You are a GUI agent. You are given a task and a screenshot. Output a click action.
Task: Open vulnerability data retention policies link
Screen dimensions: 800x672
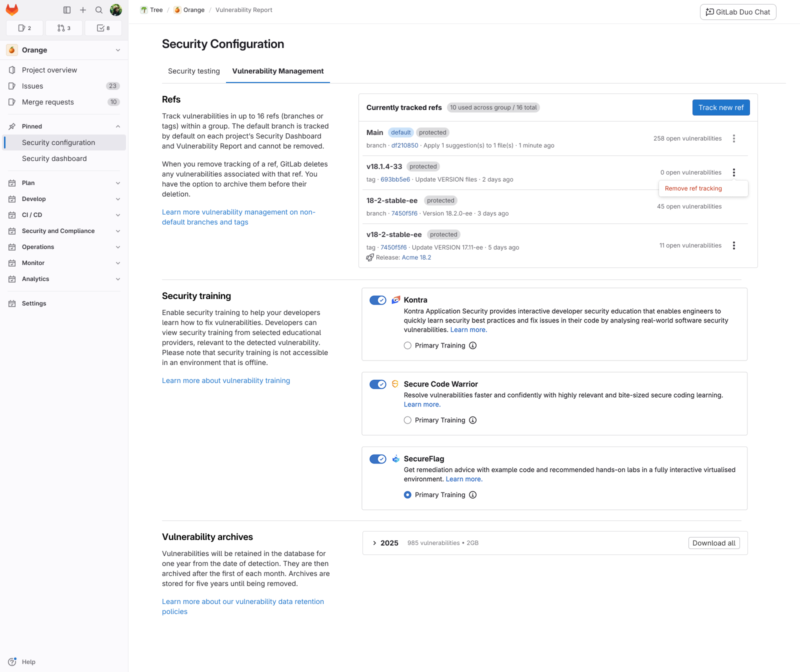[x=243, y=606]
